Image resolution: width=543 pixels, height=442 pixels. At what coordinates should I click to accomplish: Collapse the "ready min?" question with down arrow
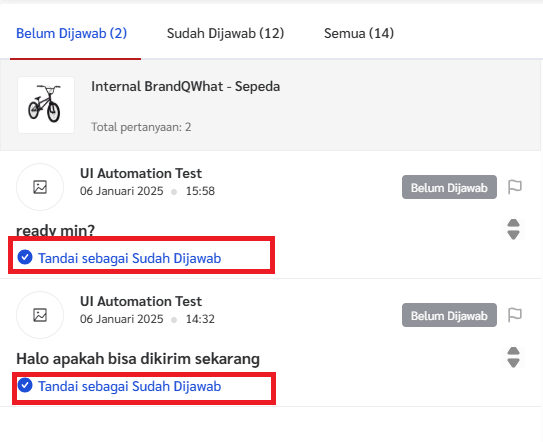(x=513, y=235)
